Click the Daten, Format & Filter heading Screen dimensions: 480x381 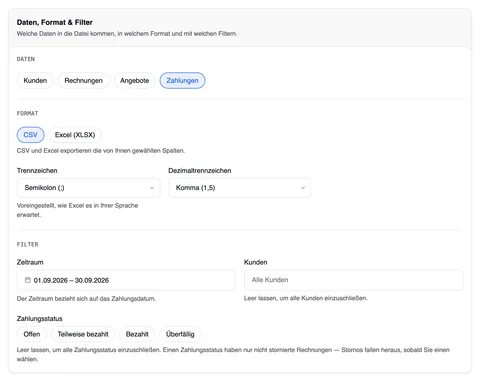[55, 22]
